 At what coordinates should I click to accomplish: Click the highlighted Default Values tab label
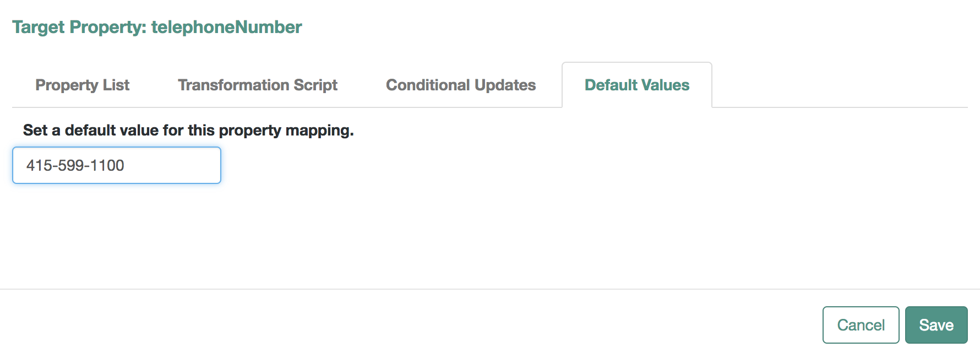[x=637, y=85]
